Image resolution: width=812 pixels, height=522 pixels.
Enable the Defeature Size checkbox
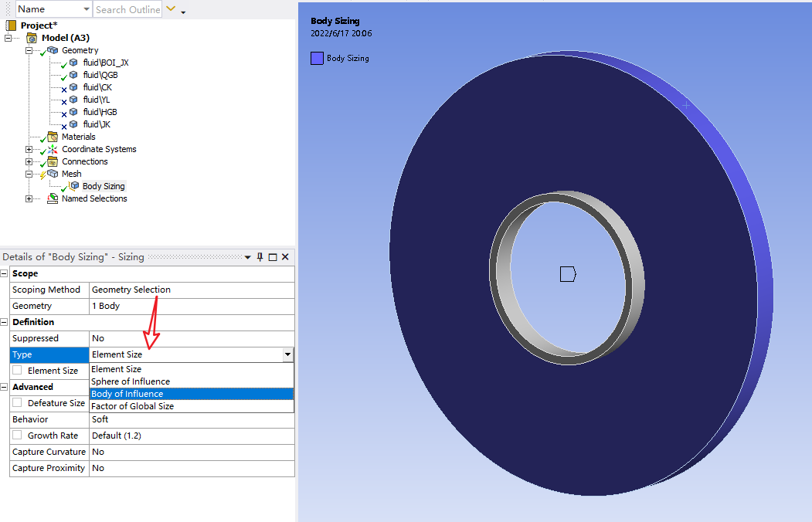(17, 403)
